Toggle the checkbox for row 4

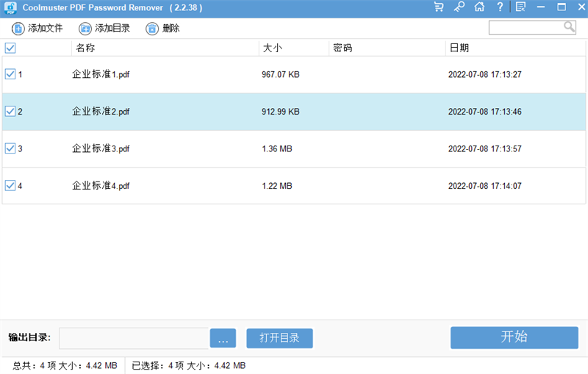tap(10, 186)
